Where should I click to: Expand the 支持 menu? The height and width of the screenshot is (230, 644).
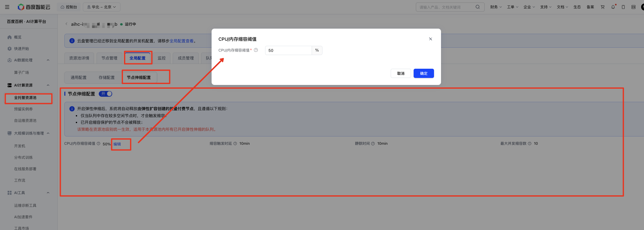pos(546,7)
